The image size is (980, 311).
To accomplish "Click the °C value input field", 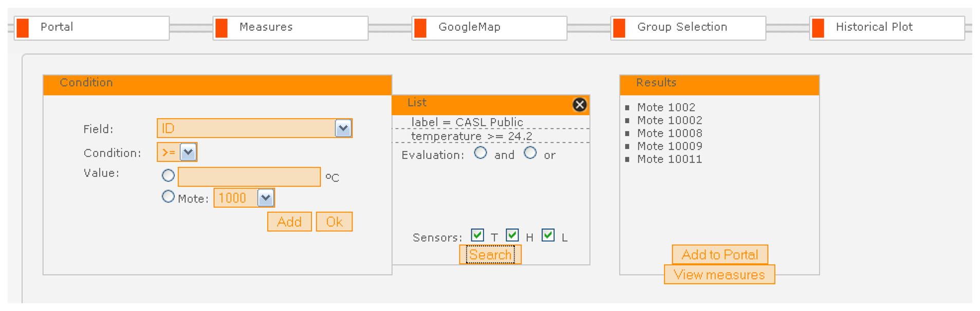I will 249,177.
